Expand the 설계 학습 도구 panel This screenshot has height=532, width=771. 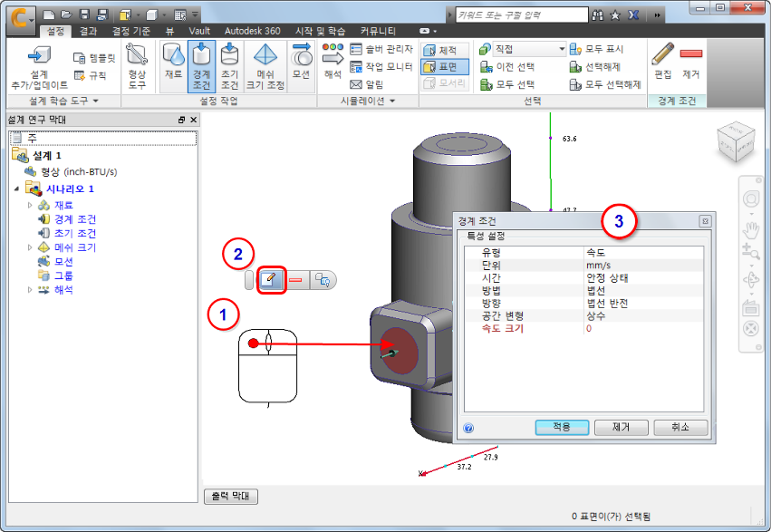[x=64, y=101]
